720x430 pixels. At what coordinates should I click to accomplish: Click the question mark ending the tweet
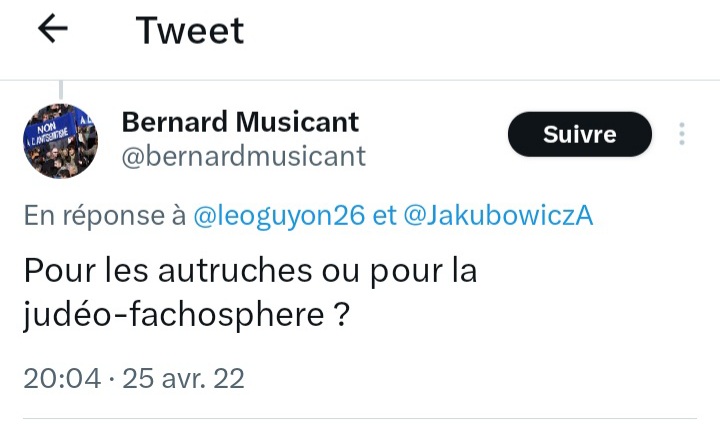[x=342, y=314]
